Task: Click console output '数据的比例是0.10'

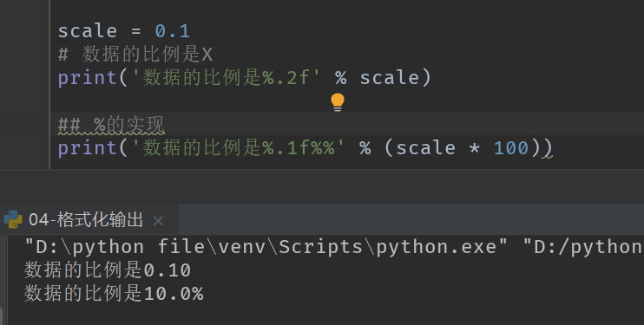Action: pos(108,270)
